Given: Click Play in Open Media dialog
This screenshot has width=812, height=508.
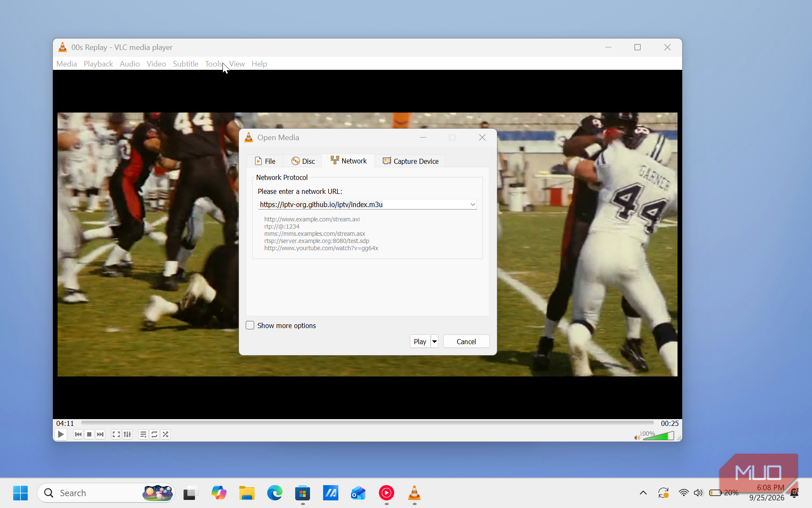Looking at the screenshot, I should point(420,342).
